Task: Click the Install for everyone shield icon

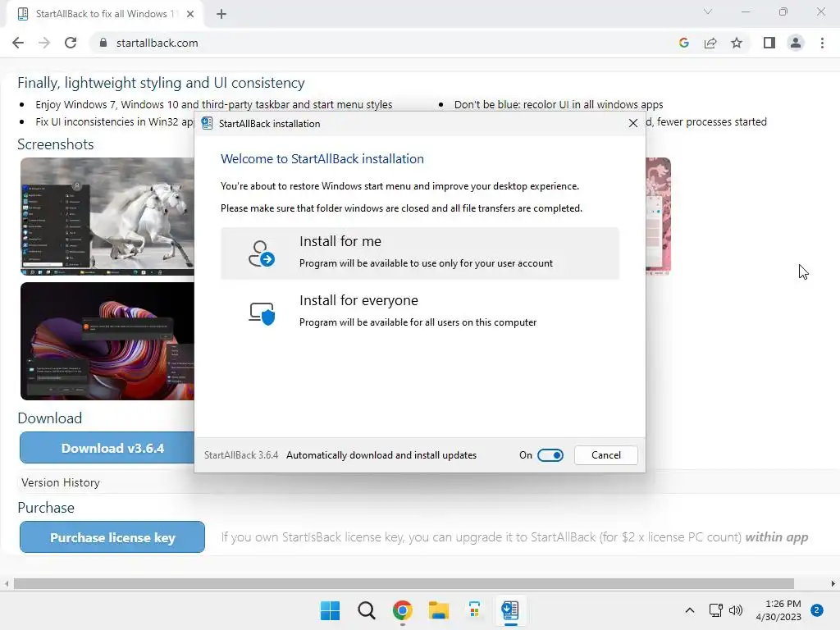Action: tap(262, 313)
